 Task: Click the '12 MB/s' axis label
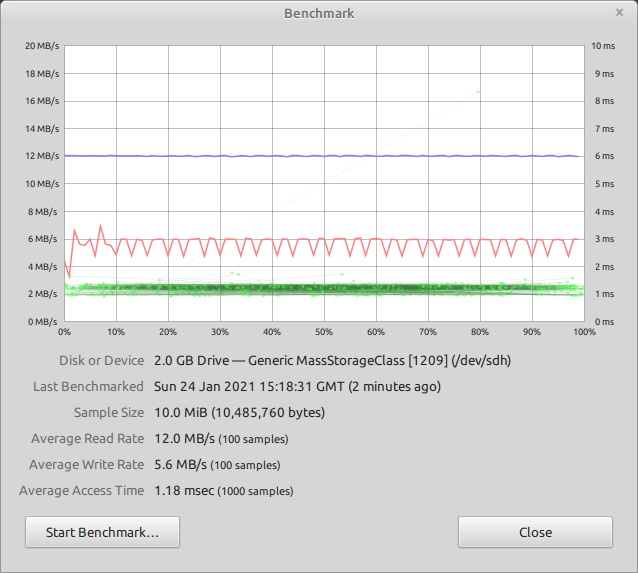coord(42,156)
